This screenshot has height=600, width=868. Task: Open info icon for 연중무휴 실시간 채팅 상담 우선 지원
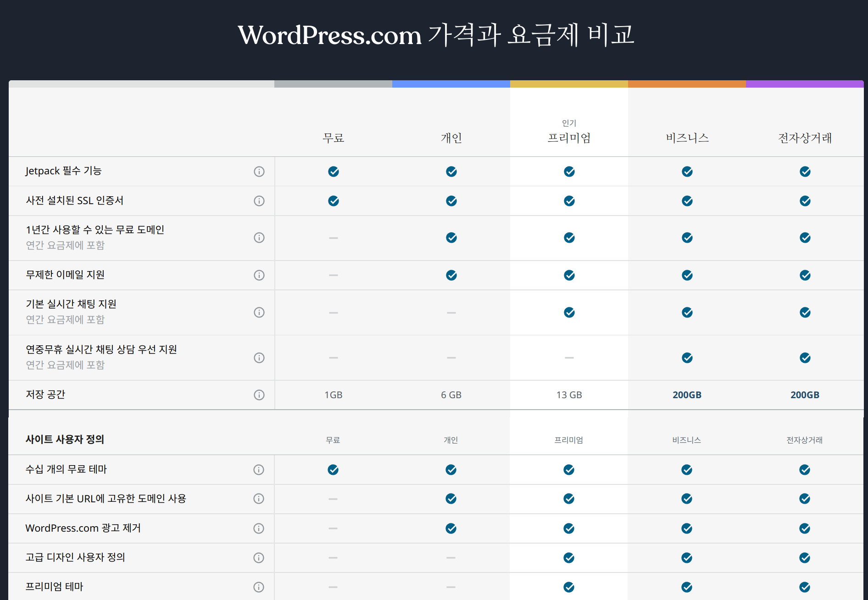(259, 358)
